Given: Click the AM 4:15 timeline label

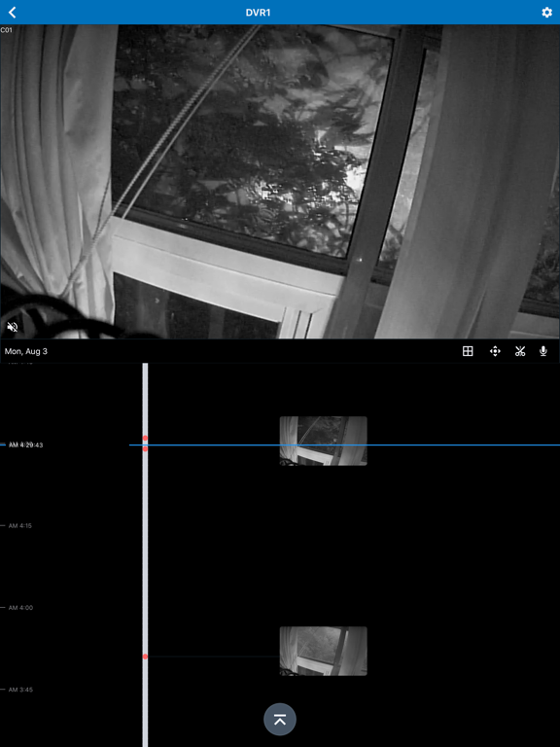Looking at the screenshot, I should (x=20, y=526).
